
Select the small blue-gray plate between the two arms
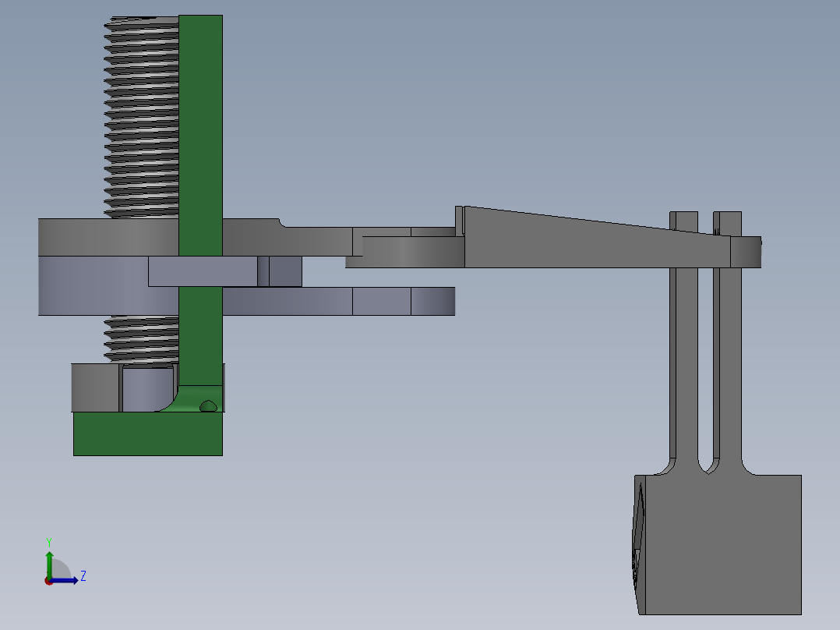pyautogui.click(x=225, y=271)
